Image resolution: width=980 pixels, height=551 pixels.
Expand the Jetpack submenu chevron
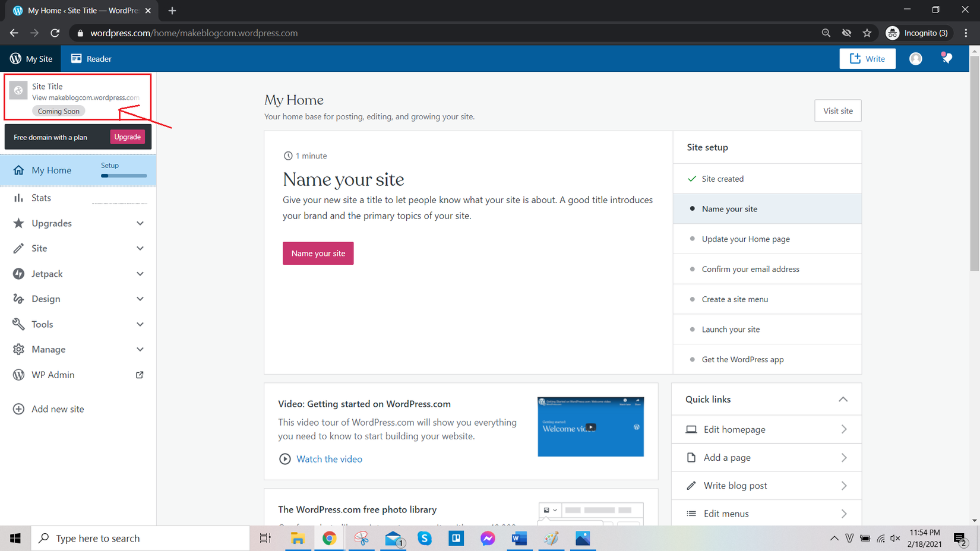tap(140, 274)
